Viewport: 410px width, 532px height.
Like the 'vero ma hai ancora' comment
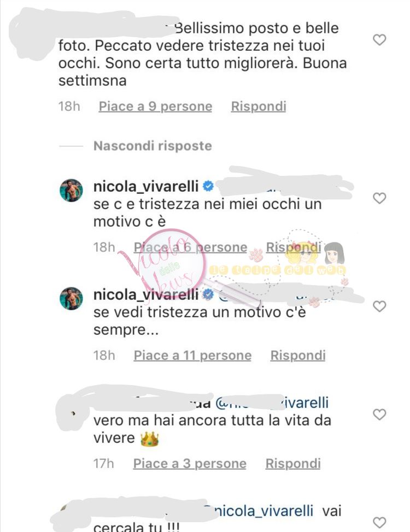pos(379,414)
